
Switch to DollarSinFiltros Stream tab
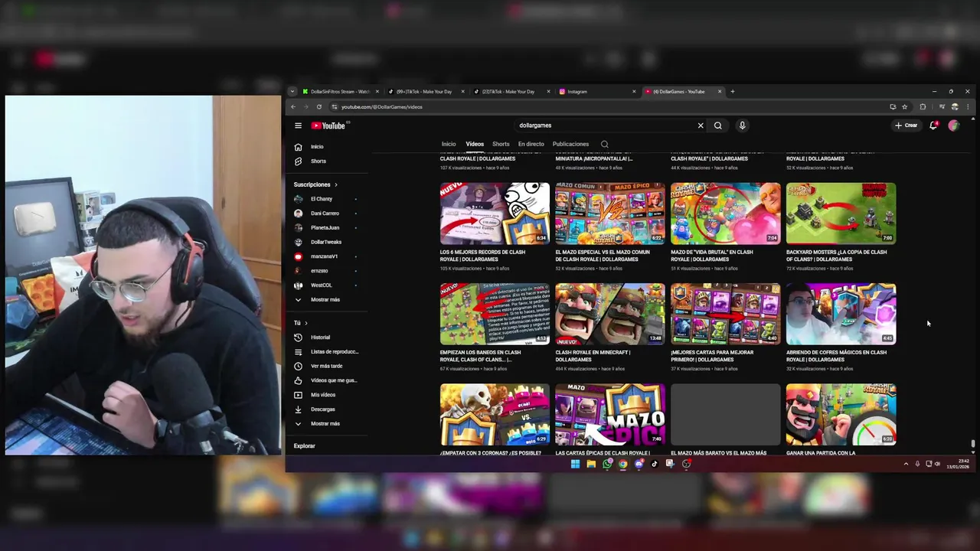click(340, 92)
